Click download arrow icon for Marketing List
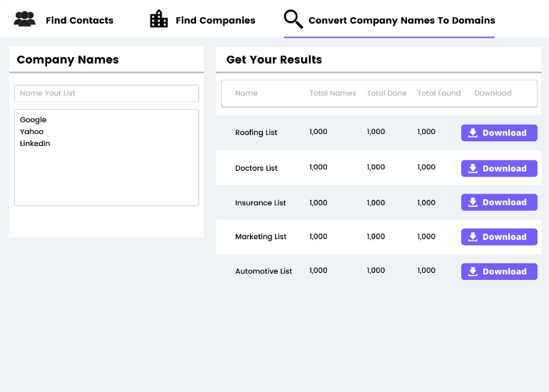 tap(473, 237)
